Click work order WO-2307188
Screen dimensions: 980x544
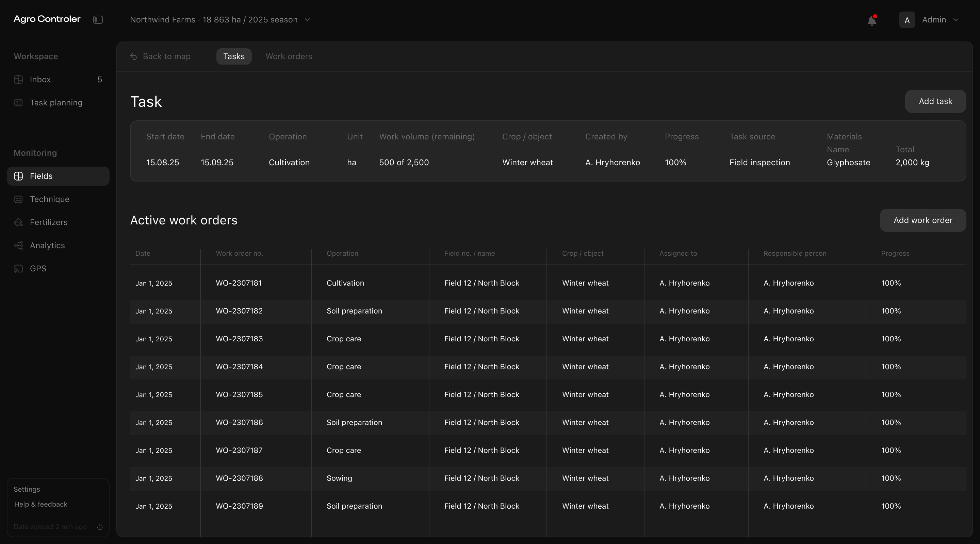(239, 478)
